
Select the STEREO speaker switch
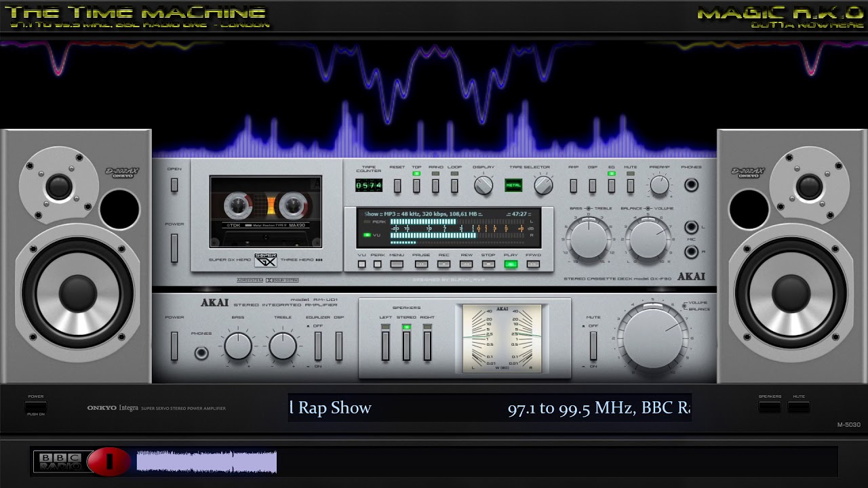(x=407, y=346)
